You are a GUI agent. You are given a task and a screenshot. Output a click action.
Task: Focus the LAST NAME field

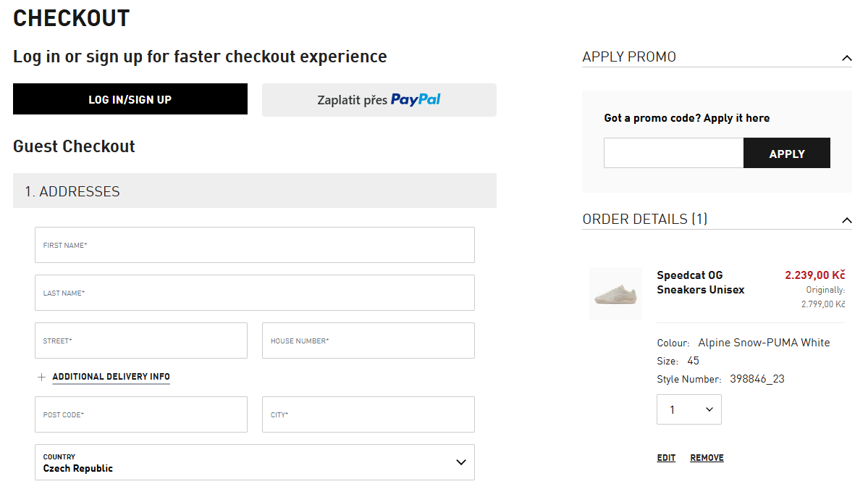254,293
